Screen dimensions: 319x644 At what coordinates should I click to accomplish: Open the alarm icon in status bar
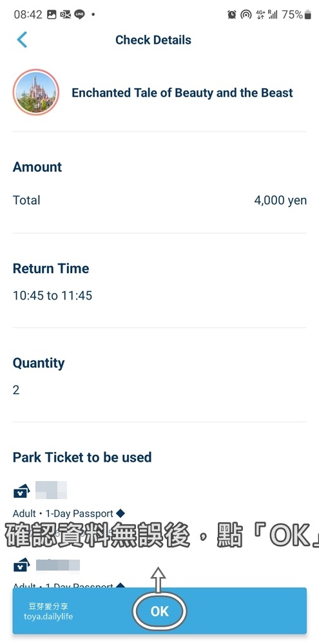coord(232,15)
